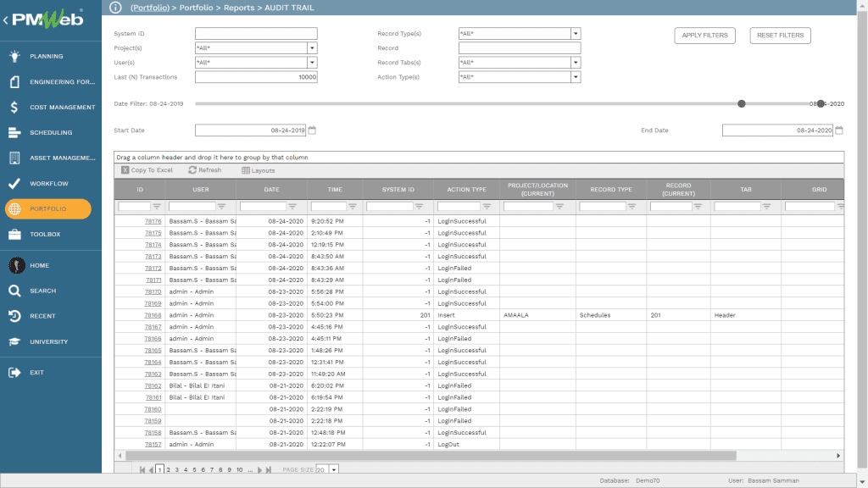Collapse the sidebar using the PMWeb arrow
868x488 pixels.
pyautogui.click(x=6, y=19)
